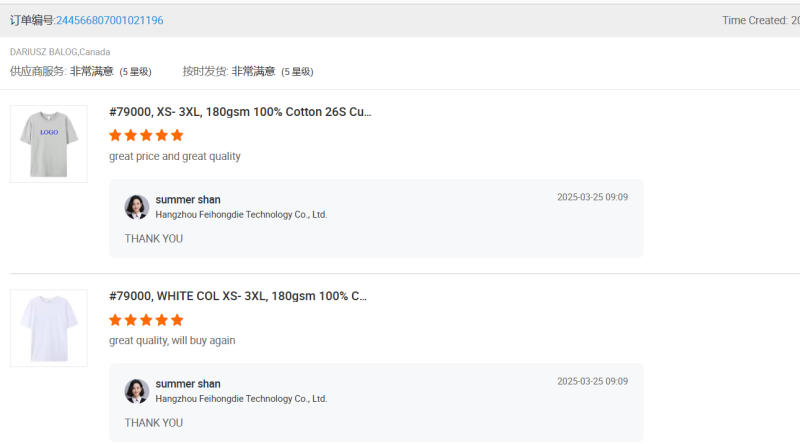Click the gray LOGO t-shirt thumbnail
Viewport: 800px width, 444px height.
[48, 144]
